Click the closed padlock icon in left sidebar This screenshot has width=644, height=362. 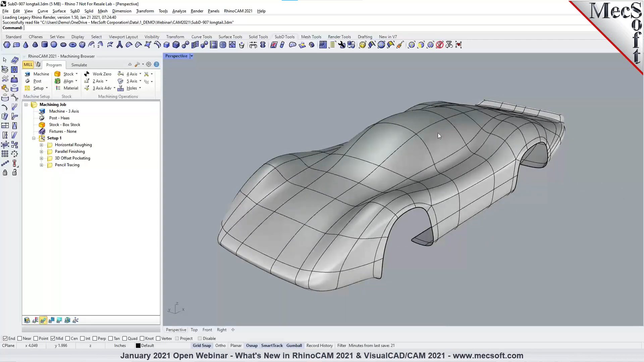click(5, 173)
